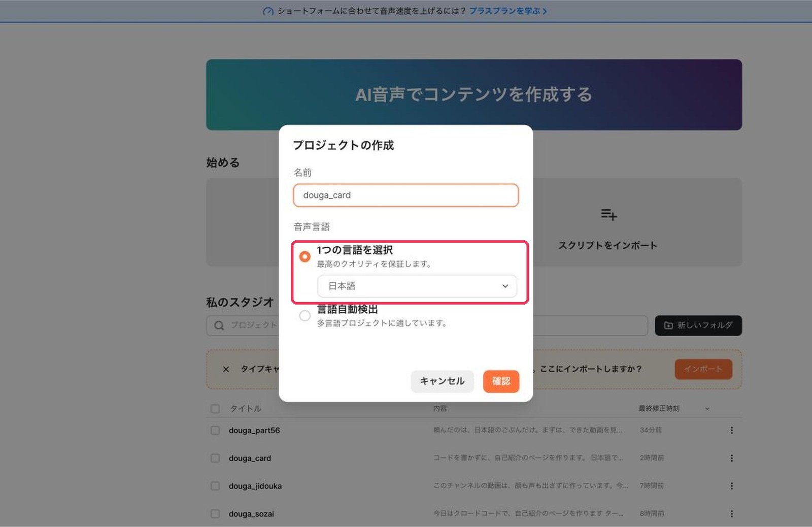
Task: Open the douga_jidouka project title
Action: pyautogui.click(x=255, y=486)
